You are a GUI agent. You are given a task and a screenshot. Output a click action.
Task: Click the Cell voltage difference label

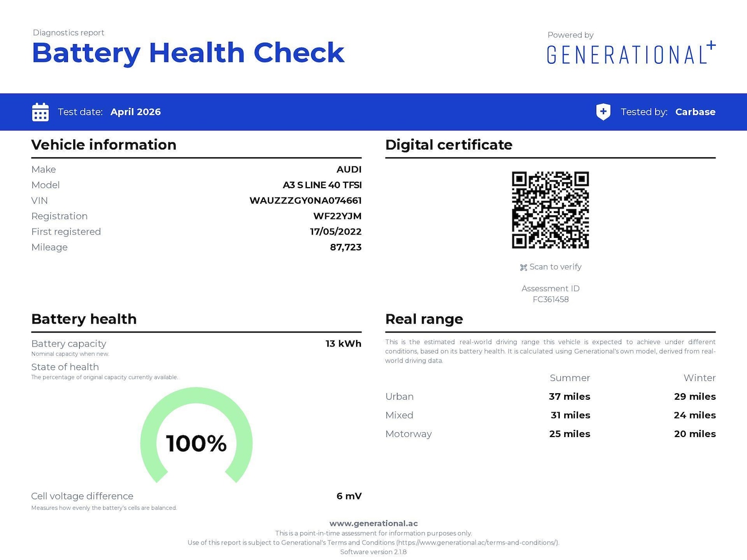click(82, 496)
